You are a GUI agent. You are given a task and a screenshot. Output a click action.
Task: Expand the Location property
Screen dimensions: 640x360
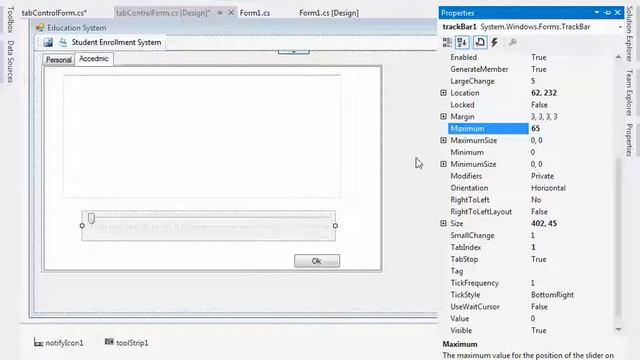pos(443,93)
